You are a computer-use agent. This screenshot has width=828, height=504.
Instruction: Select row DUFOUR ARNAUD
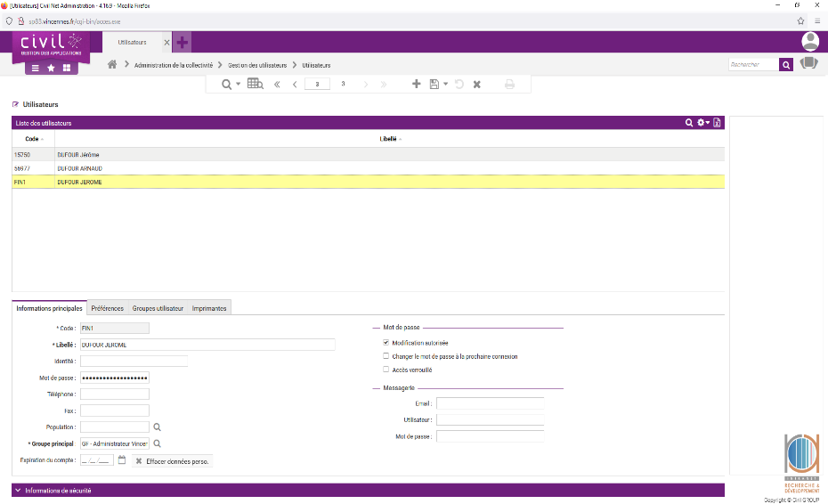368,168
